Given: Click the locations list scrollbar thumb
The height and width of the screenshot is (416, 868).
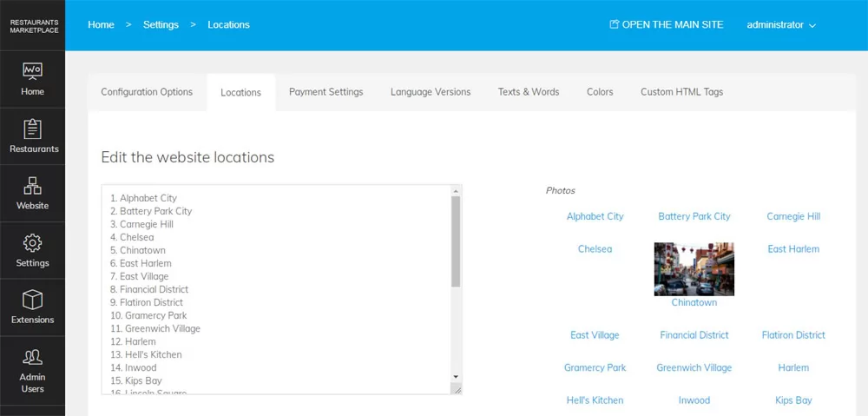Looking at the screenshot, I should [x=456, y=241].
